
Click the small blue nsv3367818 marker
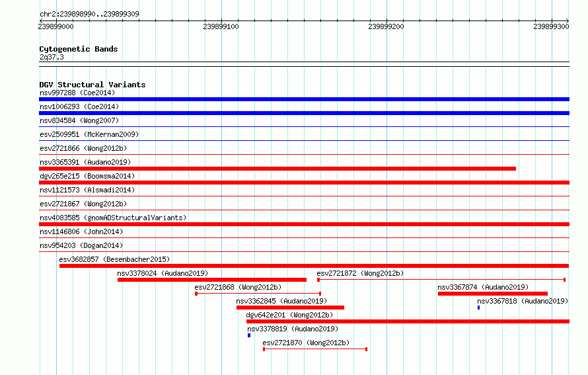pyautogui.click(x=478, y=308)
